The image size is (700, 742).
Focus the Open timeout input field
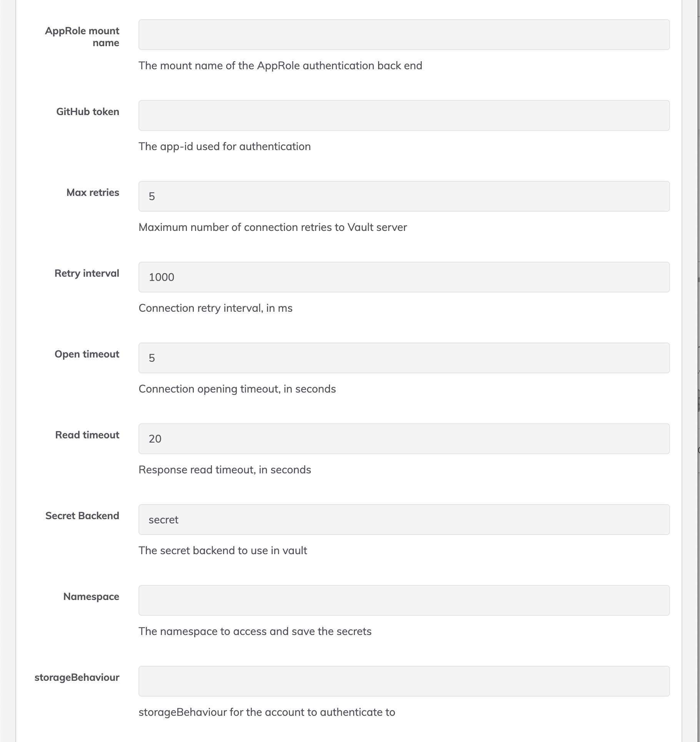404,358
